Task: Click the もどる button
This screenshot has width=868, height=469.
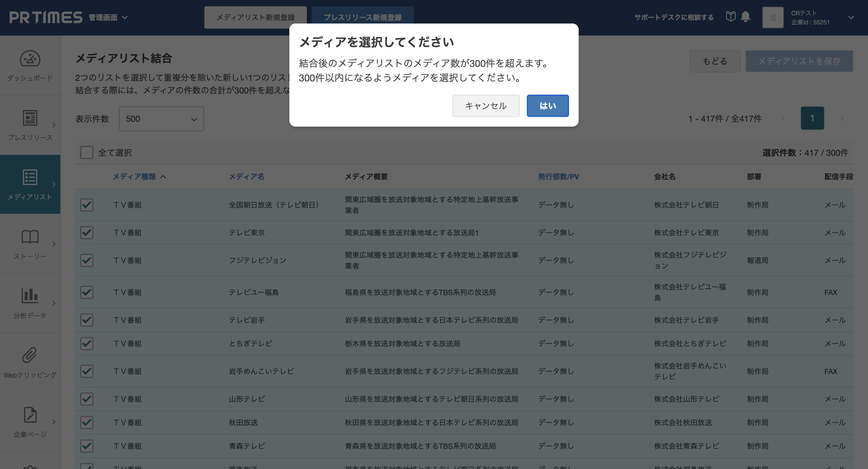Action: (x=715, y=61)
